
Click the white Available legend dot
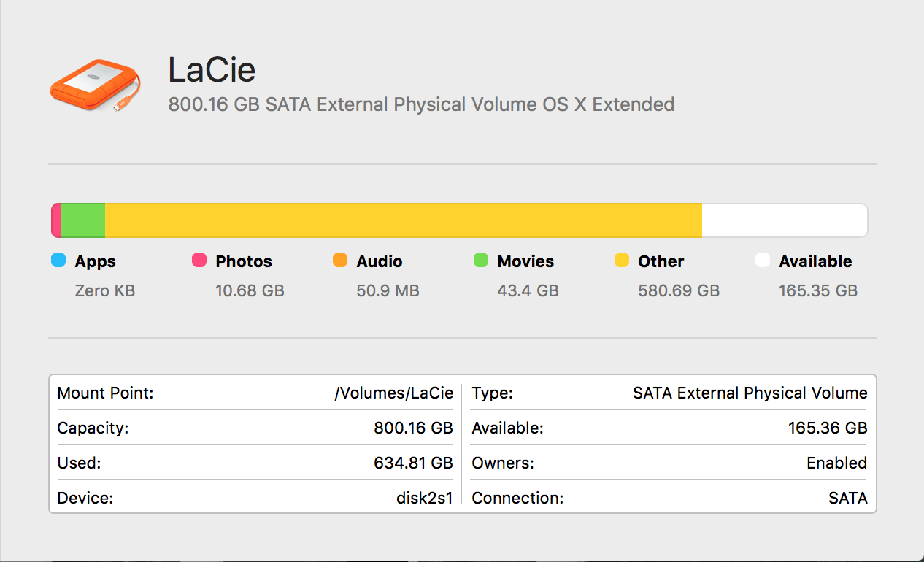click(763, 261)
